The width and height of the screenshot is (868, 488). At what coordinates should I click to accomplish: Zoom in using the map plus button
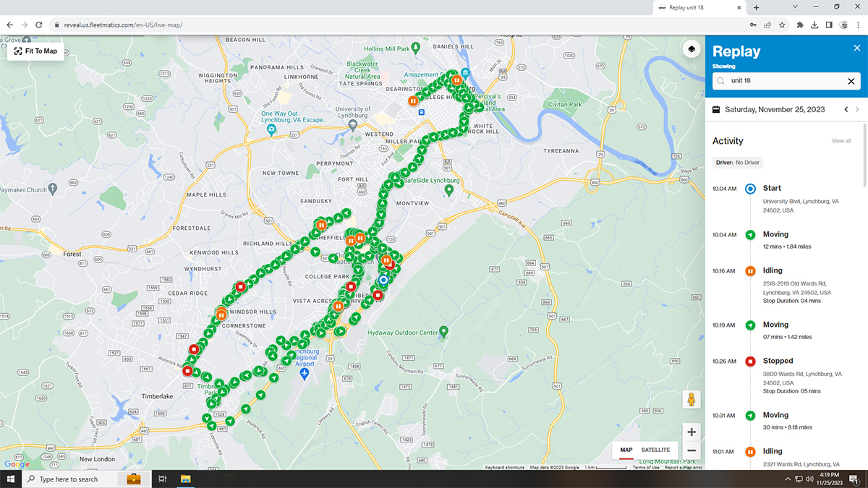coord(692,432)
